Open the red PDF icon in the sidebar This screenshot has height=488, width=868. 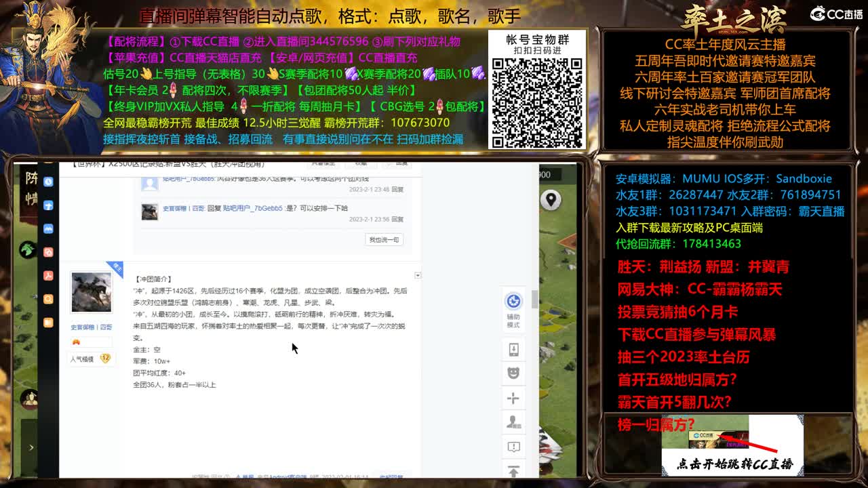tap(48, 276)
